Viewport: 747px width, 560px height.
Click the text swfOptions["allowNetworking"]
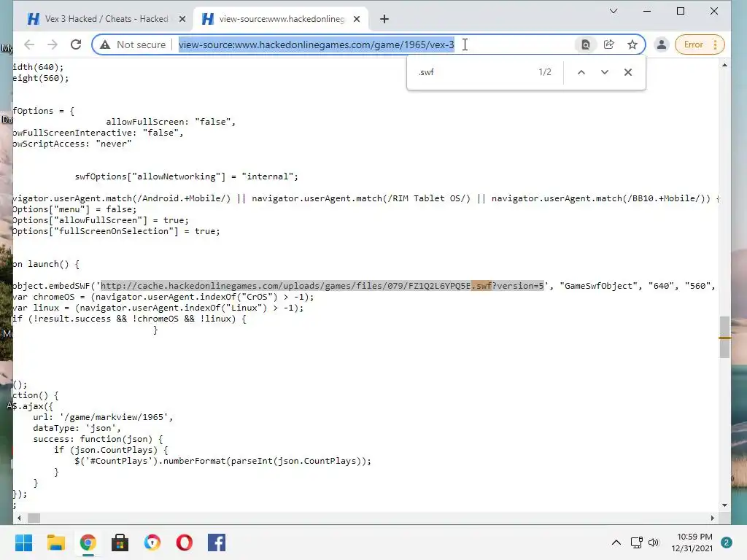pos(150,176)
